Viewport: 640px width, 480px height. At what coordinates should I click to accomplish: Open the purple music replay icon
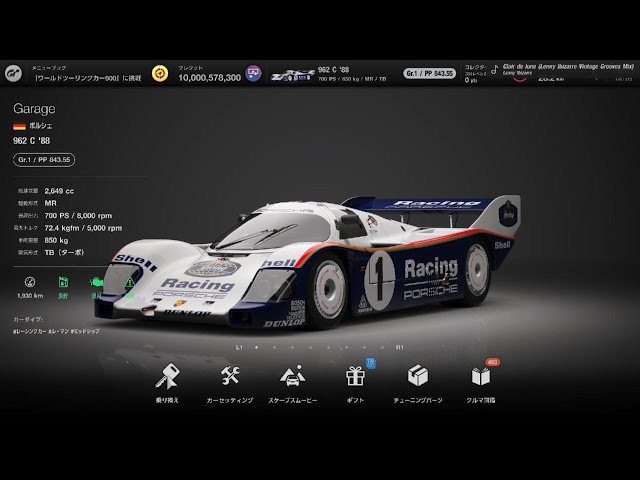coord(253,73)
